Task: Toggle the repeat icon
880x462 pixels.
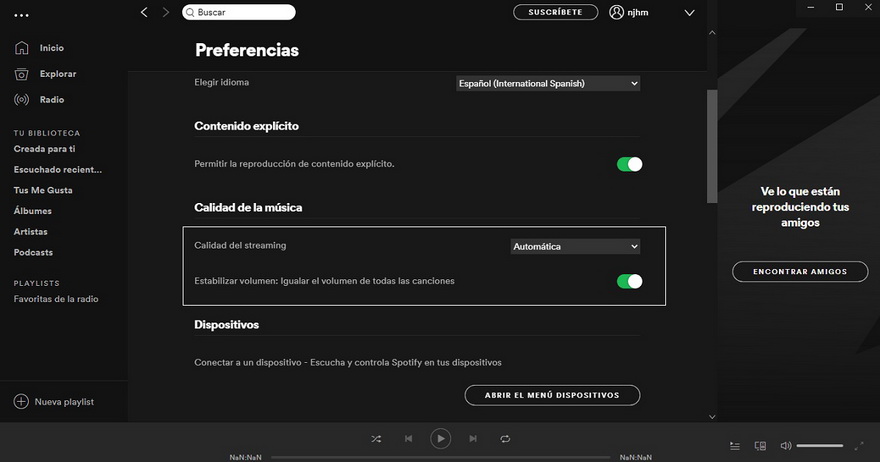Action: (505, 439)
